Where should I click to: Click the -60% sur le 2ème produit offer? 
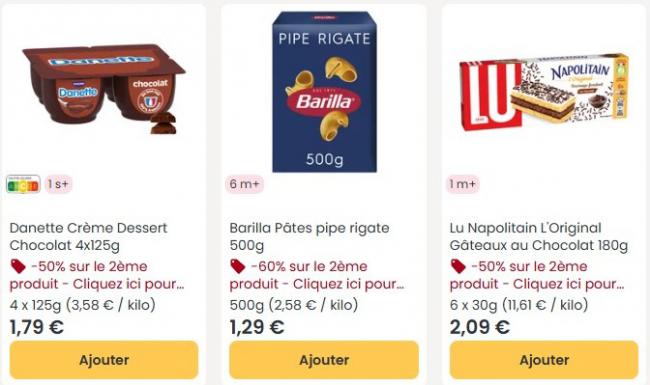(x=317, y=275)
